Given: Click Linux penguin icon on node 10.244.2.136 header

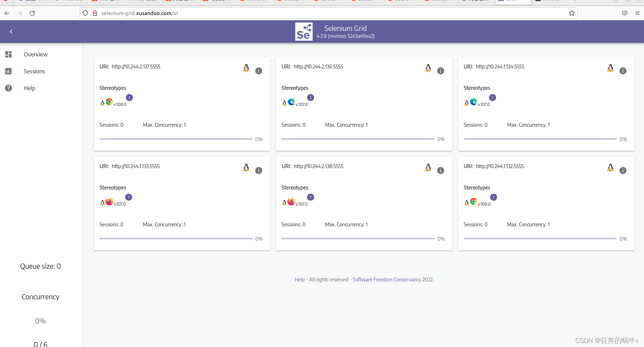Looking at the screenshot, I should click(x=428, y=68).
